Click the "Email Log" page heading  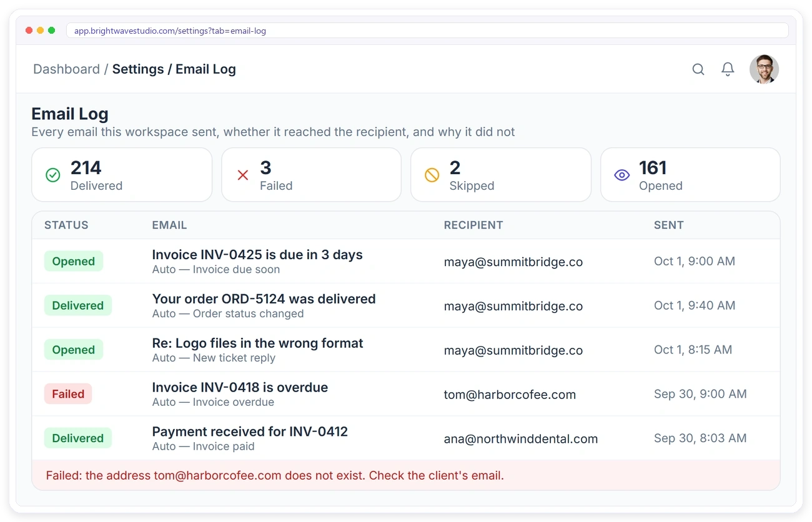[x=70, y=114]
